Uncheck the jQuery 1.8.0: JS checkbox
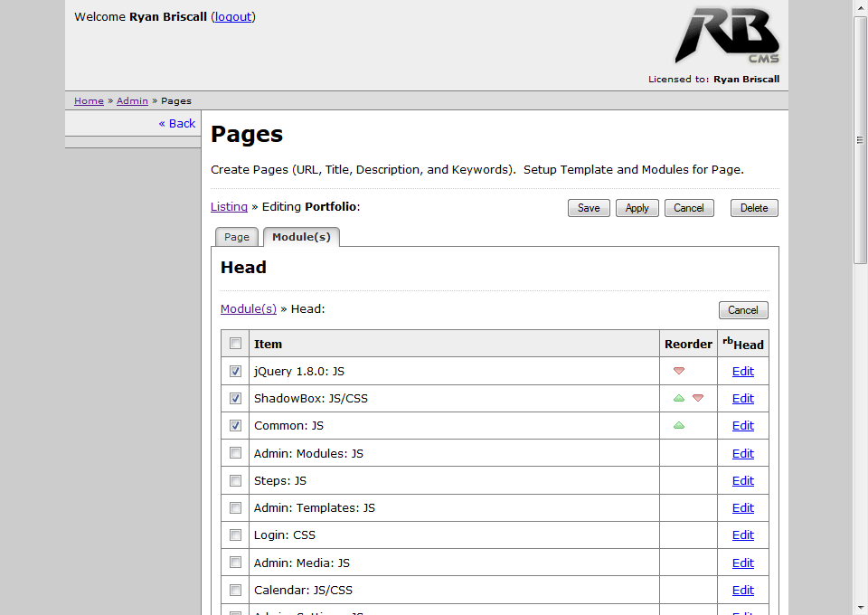The image size is (868, 615). (x=236, y=371)
